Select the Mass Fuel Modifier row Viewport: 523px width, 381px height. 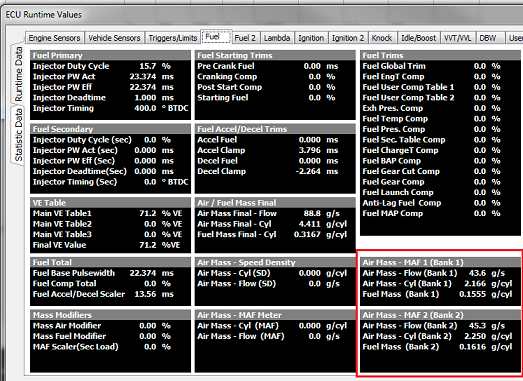click(110, 336)
